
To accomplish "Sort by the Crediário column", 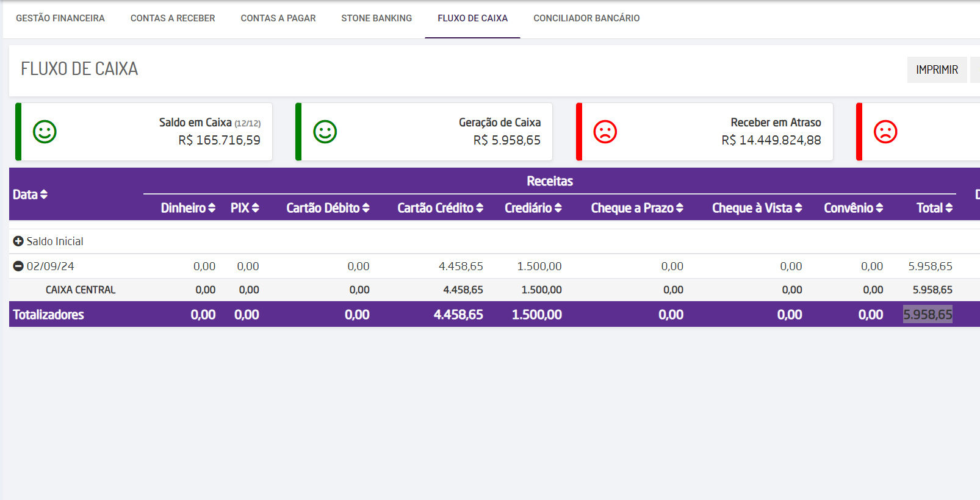I will tap(558, 208).
